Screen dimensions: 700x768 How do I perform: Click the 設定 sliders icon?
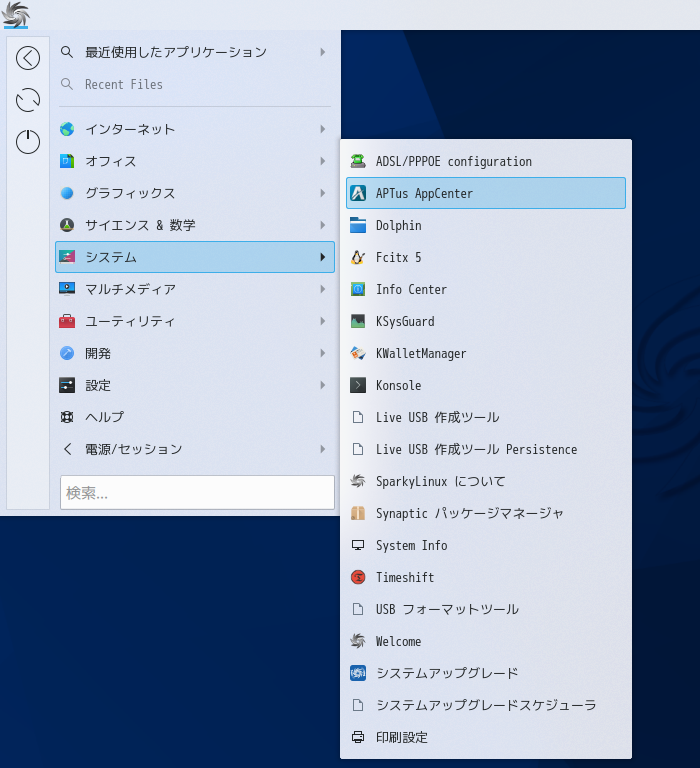(x=67, y=385)
